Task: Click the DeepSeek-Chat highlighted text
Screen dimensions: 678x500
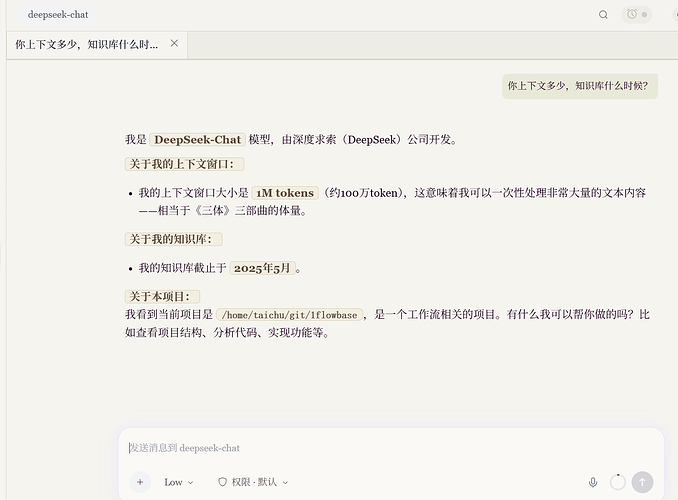Action: [198, 140]
